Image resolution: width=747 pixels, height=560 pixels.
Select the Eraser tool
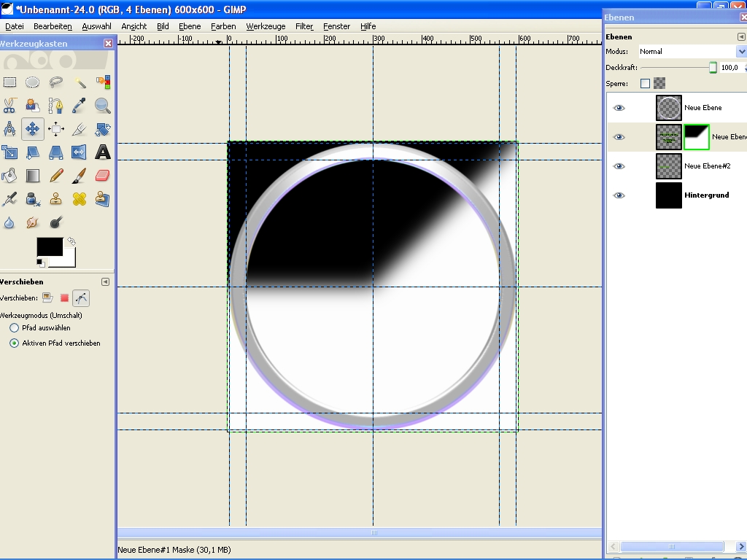tap(102, 176)
